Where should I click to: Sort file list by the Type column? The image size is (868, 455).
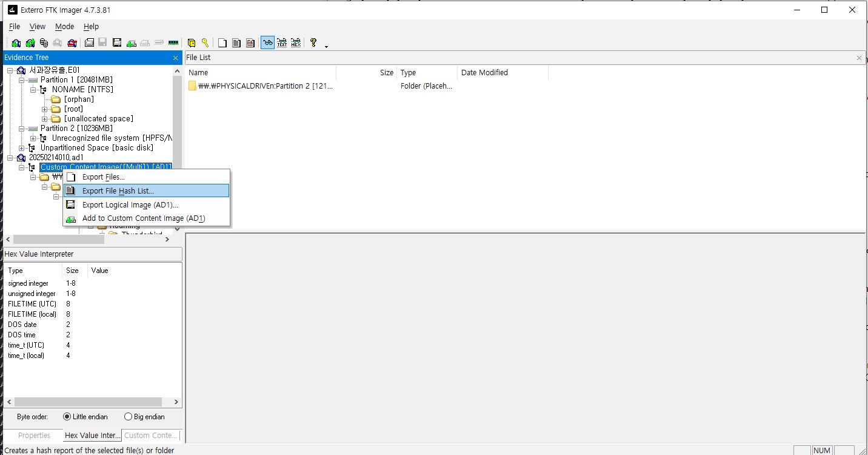pyautogui.click(x=427, y=73)
